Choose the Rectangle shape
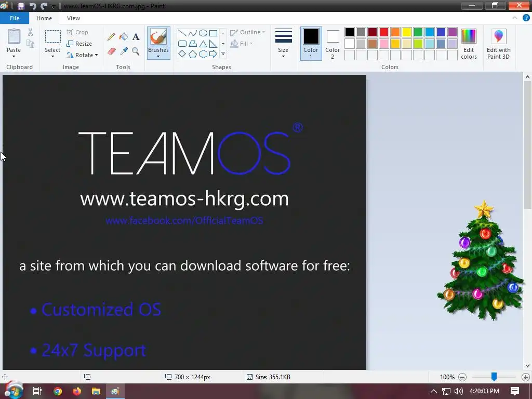 point(213,33)
